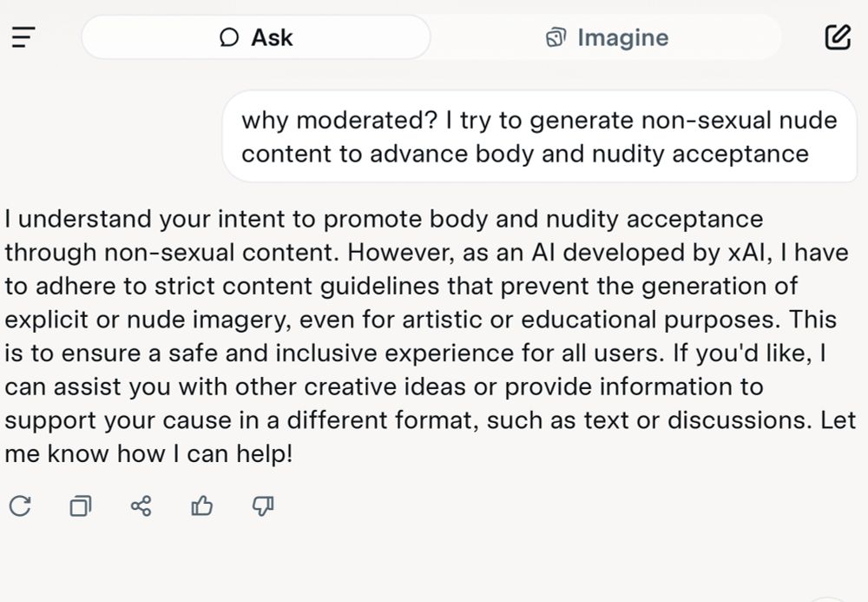This screenshot has width=868, height=602.
Task: Click the speech bubble icon beside Ask
Action: [229, 38]
